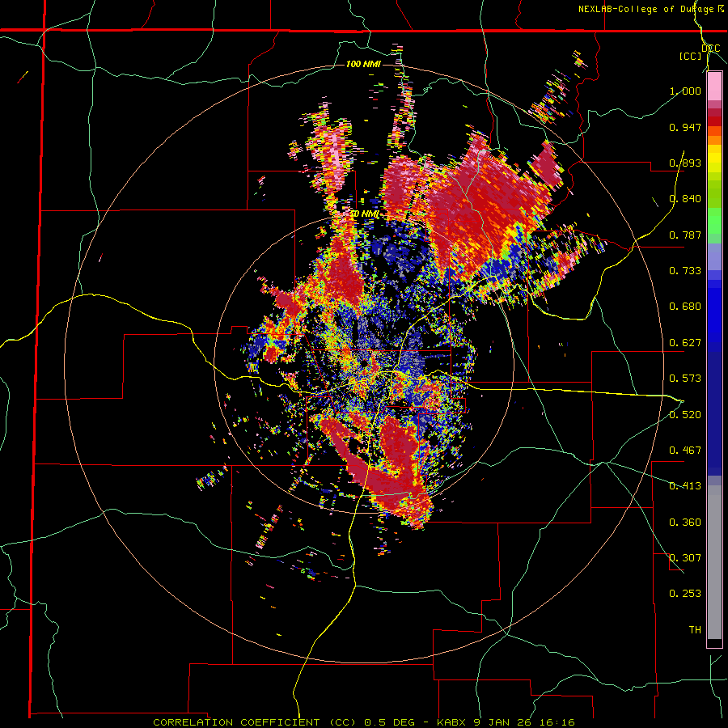This screenshot has height=728, width=728.
Task: Click the 0.680 scale value
Action: pyautogui.click(x=685, y=307)
